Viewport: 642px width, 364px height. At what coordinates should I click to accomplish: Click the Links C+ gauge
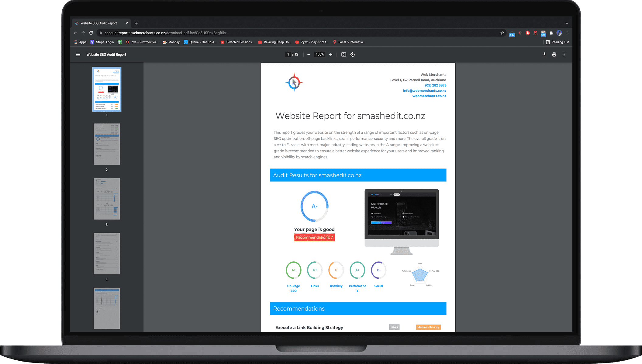coord(315,270)
